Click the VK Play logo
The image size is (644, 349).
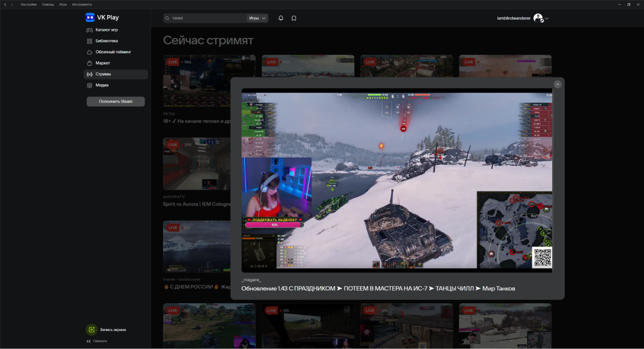tap(102, 17)
